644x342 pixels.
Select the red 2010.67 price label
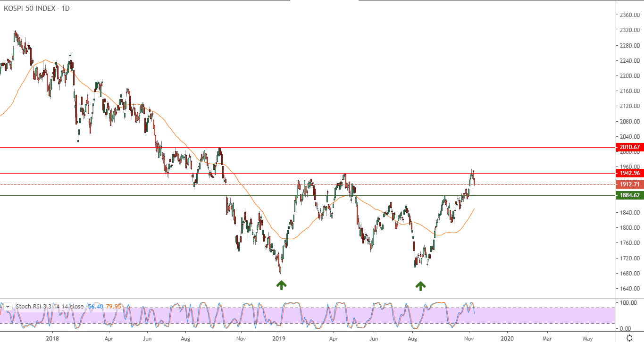(630, 148)
